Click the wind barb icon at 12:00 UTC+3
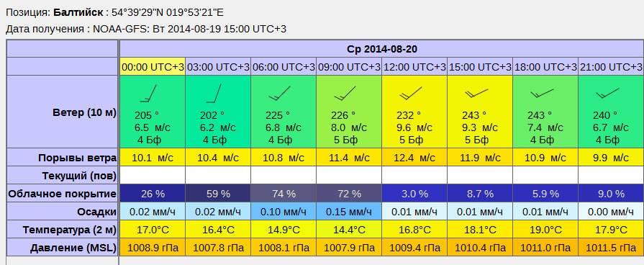 (411, 94)
